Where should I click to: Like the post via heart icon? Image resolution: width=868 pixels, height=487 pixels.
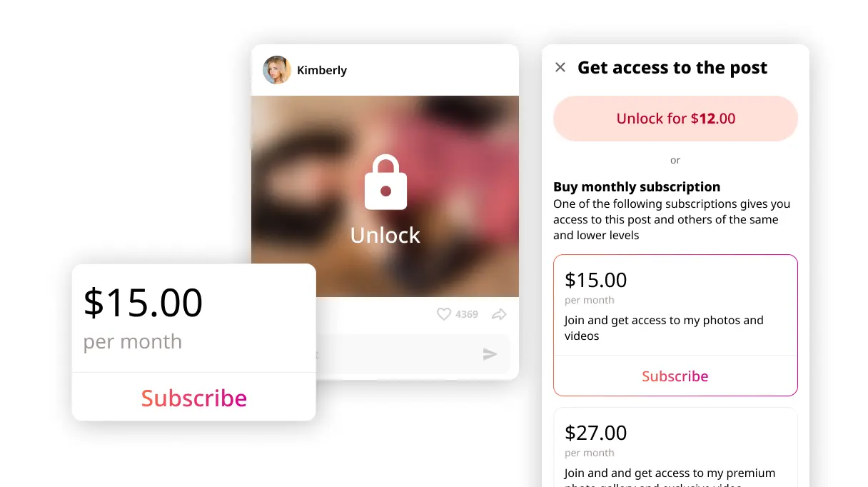444,314
